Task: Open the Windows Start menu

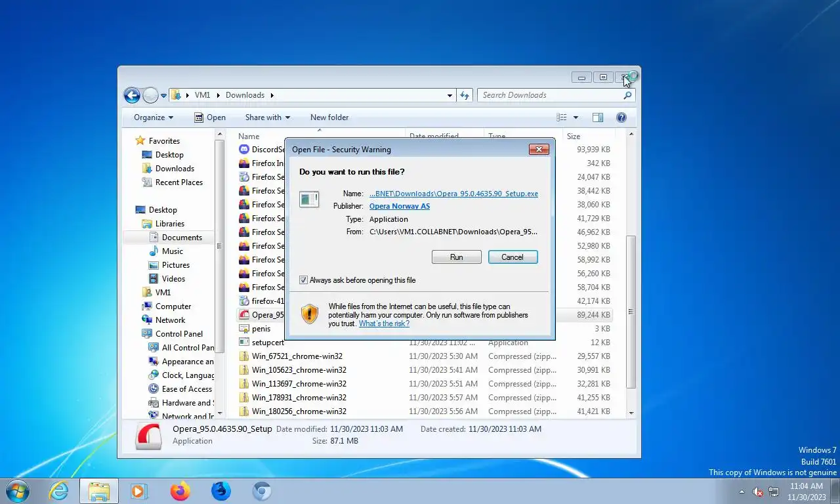Action: tap(17, 491)
